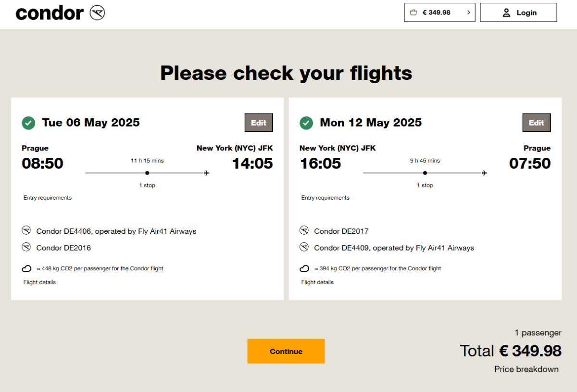Click Condor icon next to DE2016 flight
Image resolution: width=577 pixels, height=392 pixels.
(26, 247)
